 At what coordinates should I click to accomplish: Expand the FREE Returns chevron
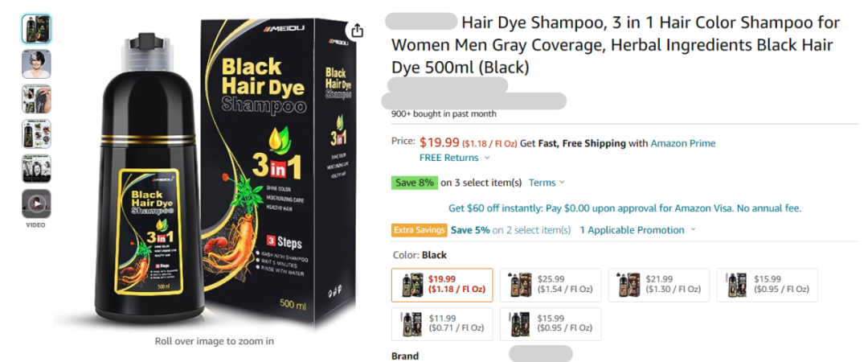487,158
